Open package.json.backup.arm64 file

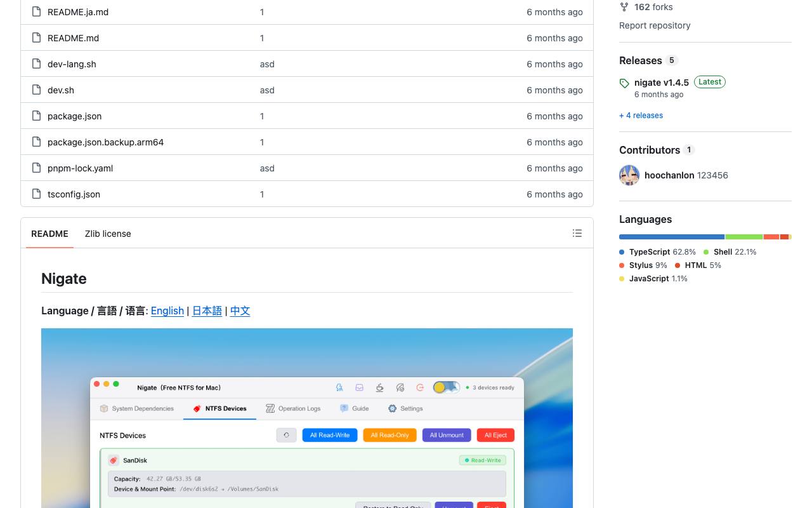pos(105,142)
